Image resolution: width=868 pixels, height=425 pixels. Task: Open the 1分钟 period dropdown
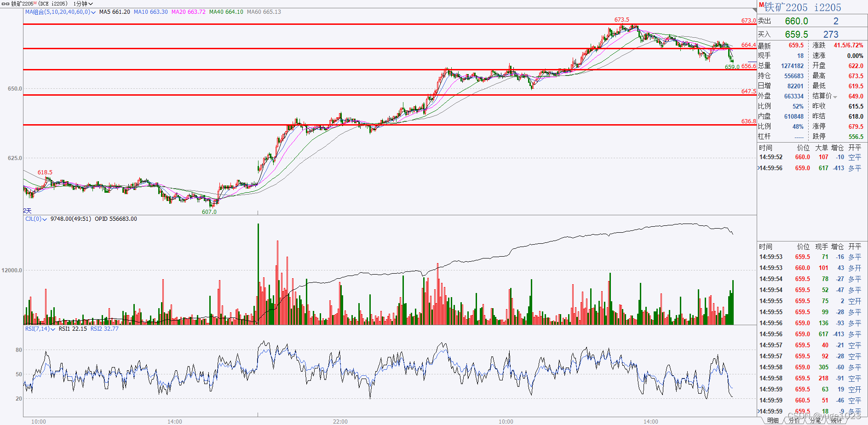[83, 3]
